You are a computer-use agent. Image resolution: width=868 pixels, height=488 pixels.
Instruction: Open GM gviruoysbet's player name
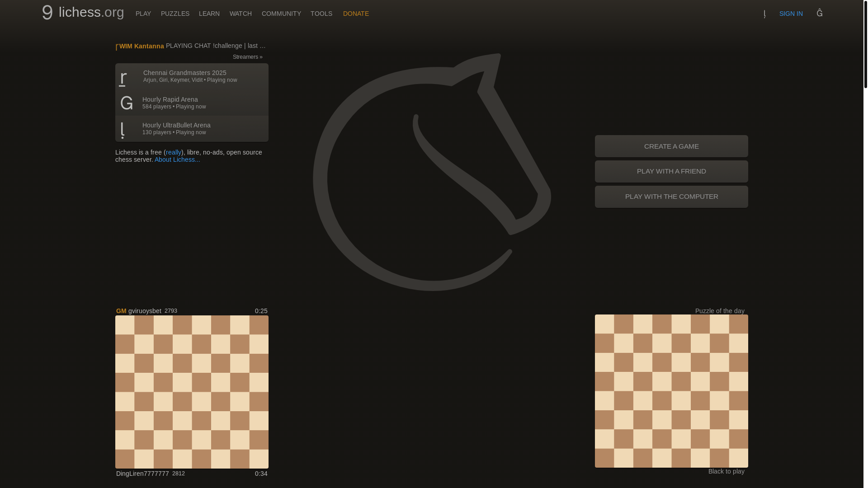139,311
